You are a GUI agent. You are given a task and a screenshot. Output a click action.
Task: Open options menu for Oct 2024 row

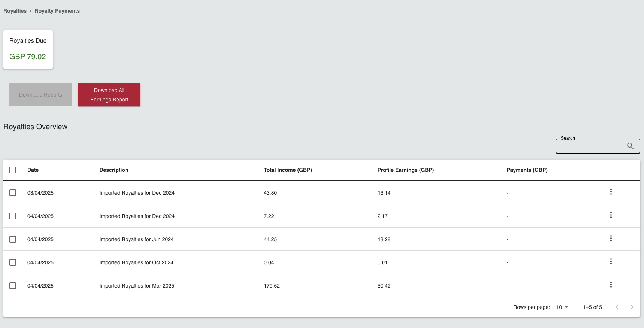[611, 261]
